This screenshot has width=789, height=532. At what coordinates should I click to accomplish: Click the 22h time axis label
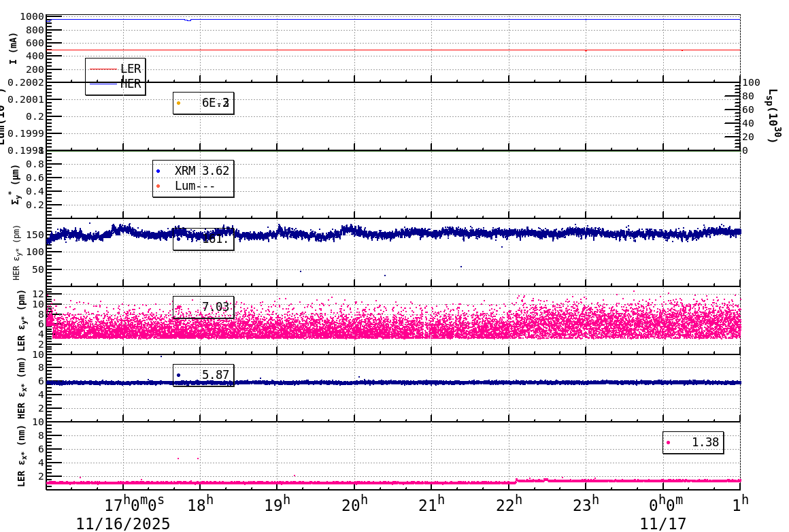509,503
